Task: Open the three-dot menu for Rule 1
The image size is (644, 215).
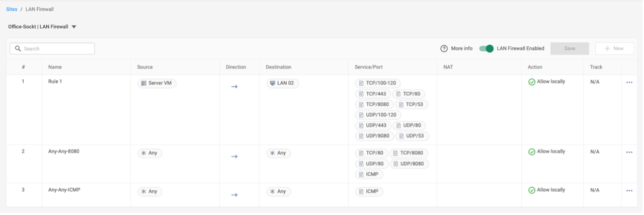Action: [x=629, y=83]
